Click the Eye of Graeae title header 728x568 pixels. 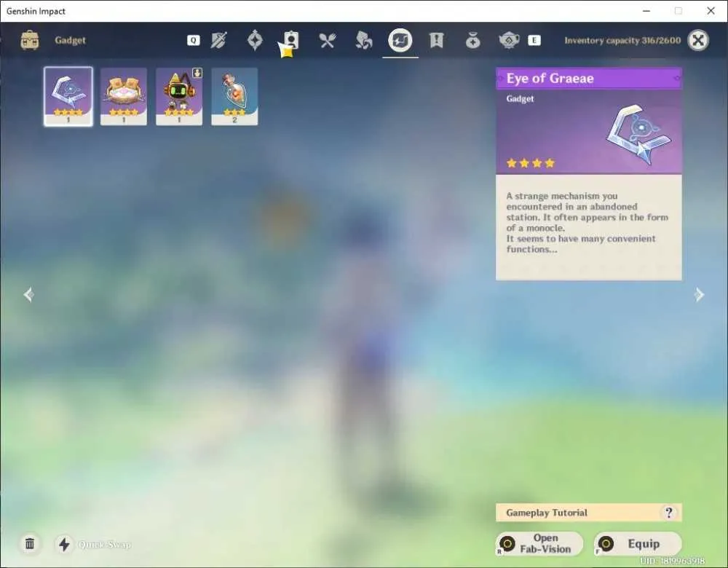[x=589, y=78]
